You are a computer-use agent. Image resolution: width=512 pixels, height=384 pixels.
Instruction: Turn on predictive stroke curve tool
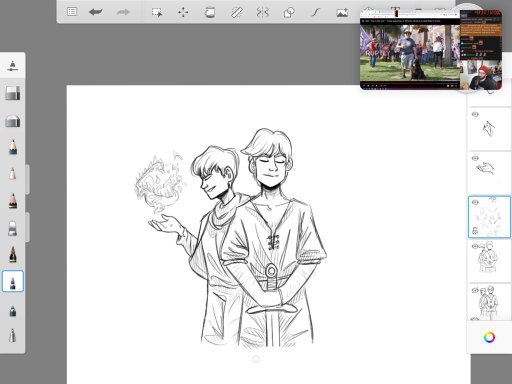click(x=316, y=13)
